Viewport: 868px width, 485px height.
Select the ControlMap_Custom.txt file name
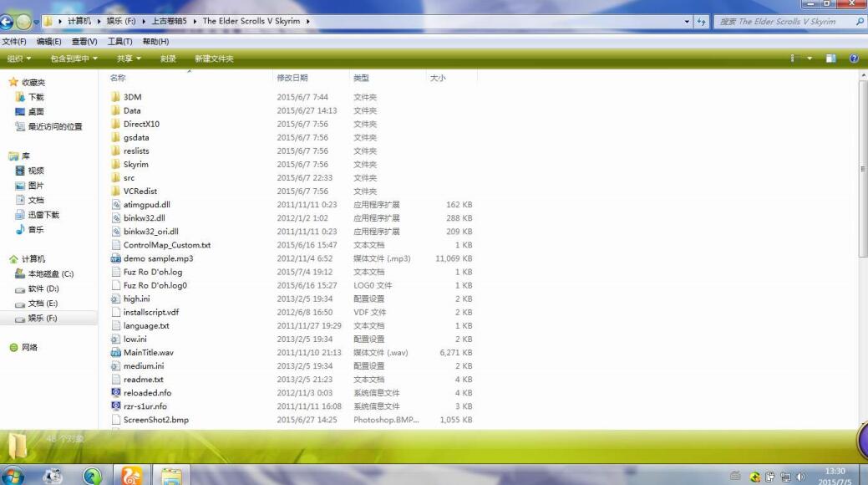click(x=167, y=245)
